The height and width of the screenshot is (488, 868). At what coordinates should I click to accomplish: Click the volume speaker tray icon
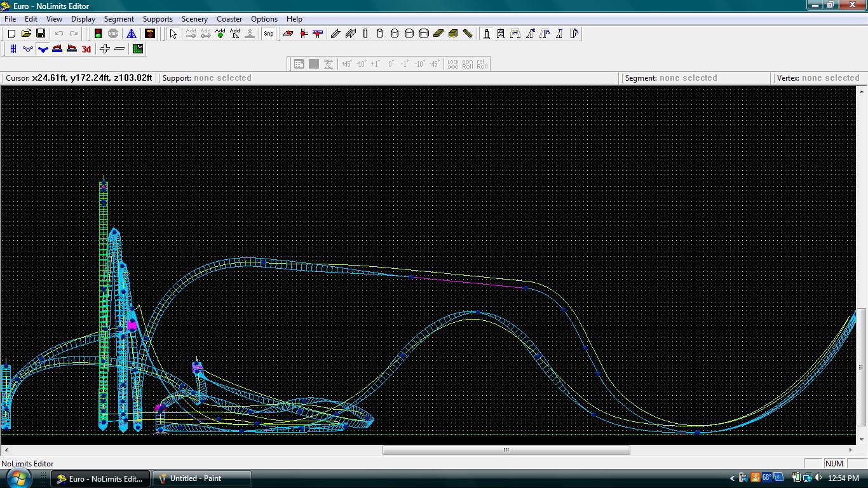click(x=818, y=478)
